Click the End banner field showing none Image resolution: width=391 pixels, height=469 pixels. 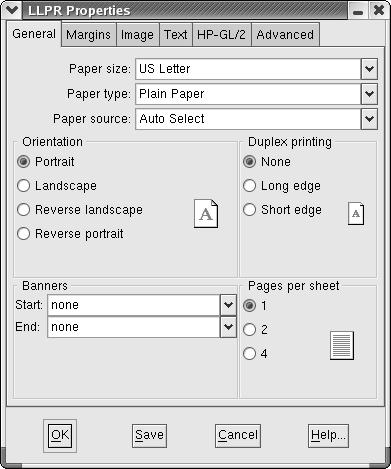(x=133, y=327)
